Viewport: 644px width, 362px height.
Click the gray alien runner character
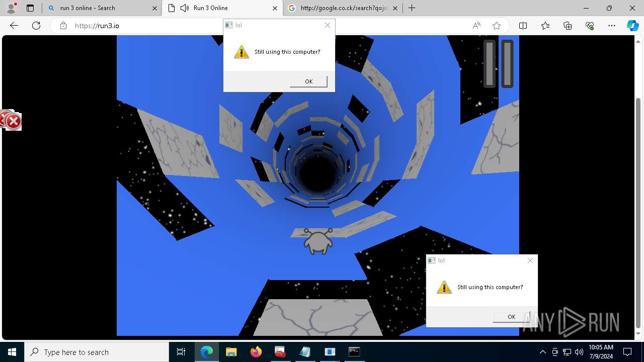pyautogui.click(x=318, y=241)
